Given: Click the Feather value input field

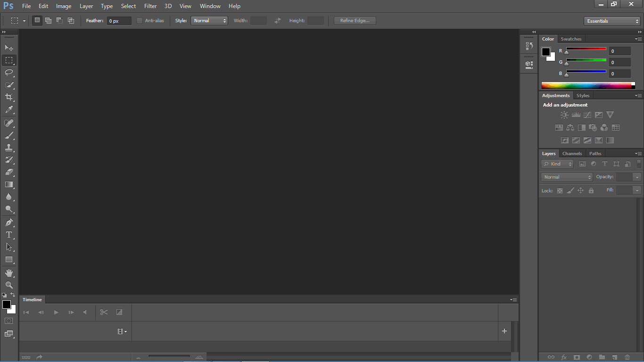Looking at the screenshot, I should coord(118,20).
